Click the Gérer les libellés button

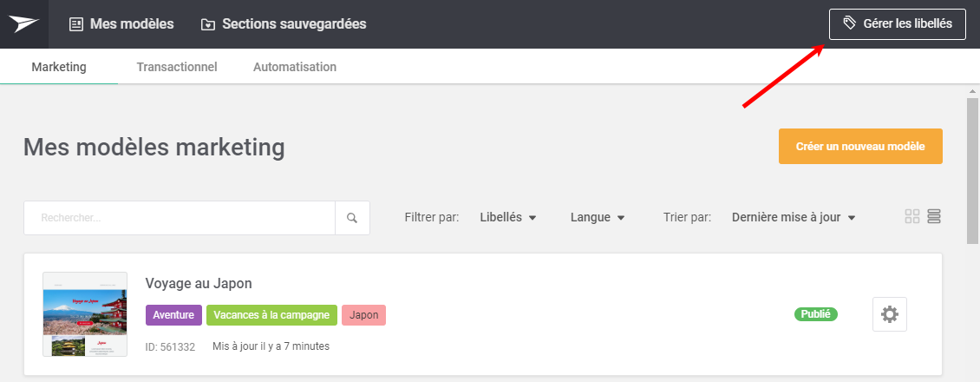coord(897,23)
